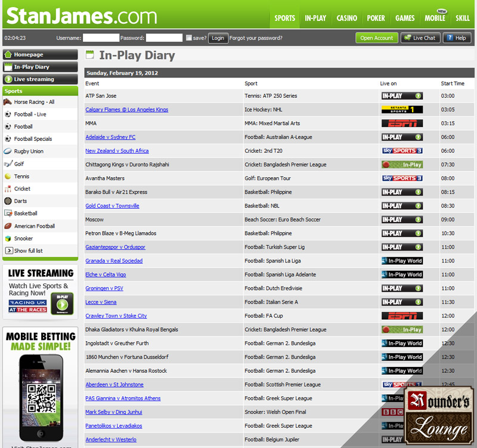Viewport: 477px width, 448px height.
Task: Click the Cricket stumps icon
Action: pos(8,189)
